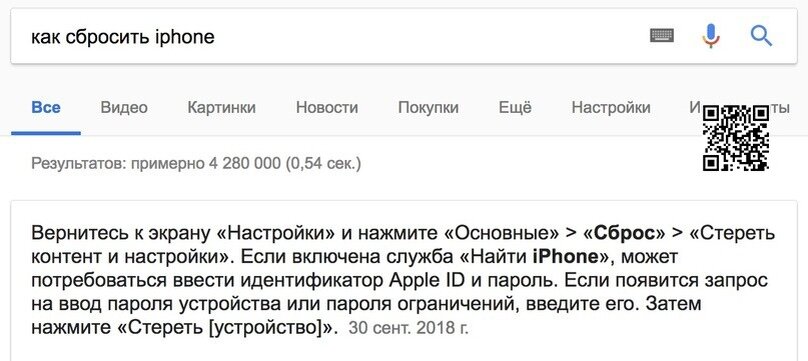Open the 'Картинки' tab
The image size is (808, 361).
(222, 108)
